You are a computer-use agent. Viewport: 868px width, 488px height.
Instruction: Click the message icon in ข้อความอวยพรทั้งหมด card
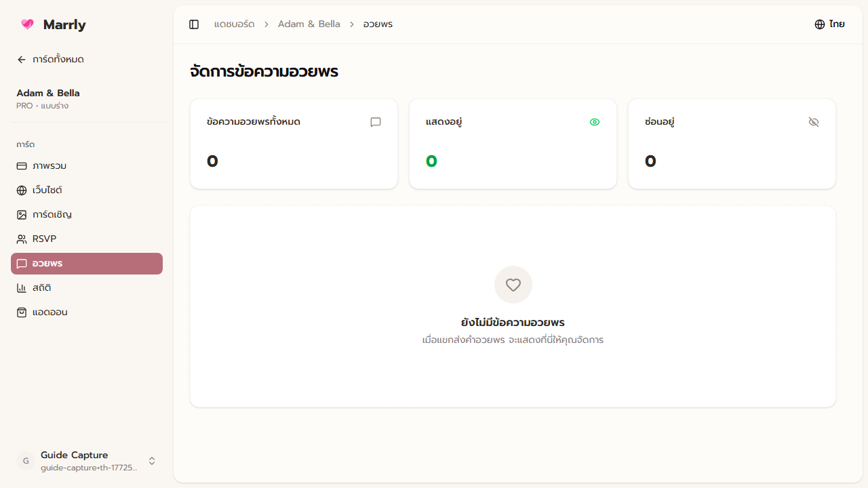tap(376, 122)
